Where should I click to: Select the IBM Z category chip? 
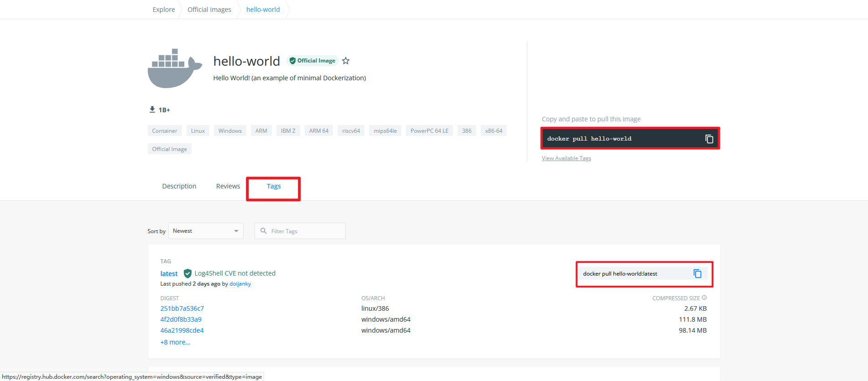point(288,130)
